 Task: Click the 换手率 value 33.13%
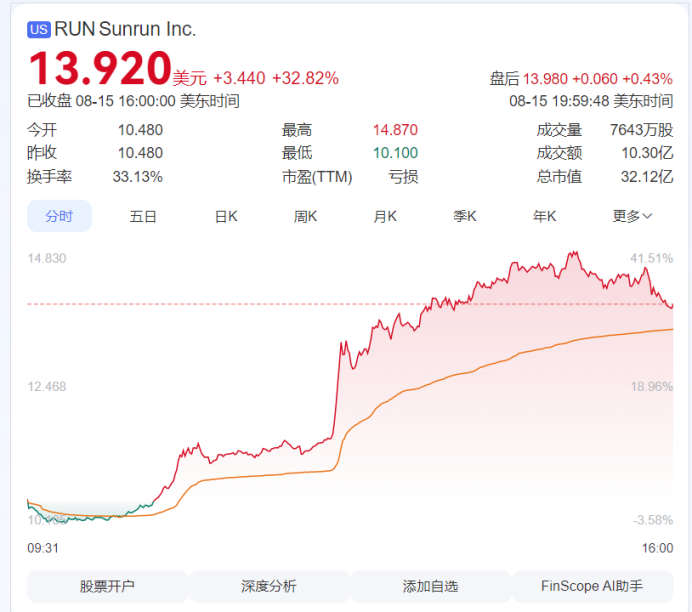tap(138, 177)
